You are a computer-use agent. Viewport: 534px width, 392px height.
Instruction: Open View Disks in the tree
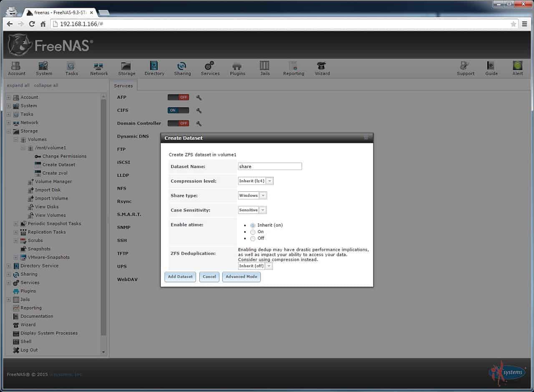(x=47, y=207)
